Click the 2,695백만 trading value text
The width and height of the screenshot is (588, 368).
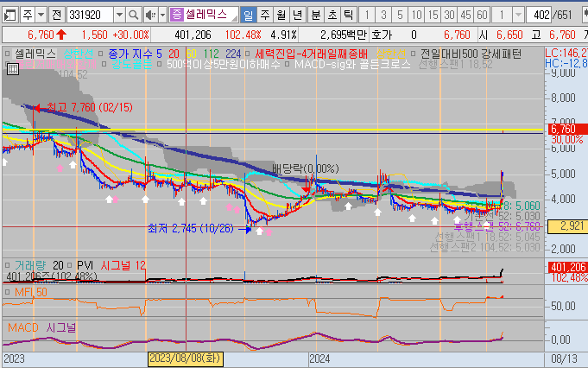(x=343, y=35)
